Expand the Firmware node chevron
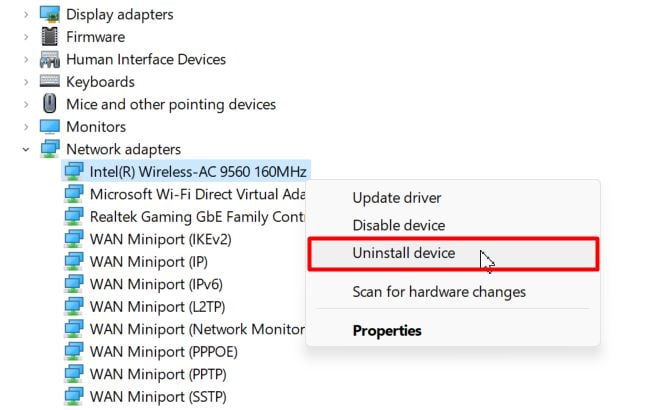The height and width of the screenshot is (410, 653). 26,37
